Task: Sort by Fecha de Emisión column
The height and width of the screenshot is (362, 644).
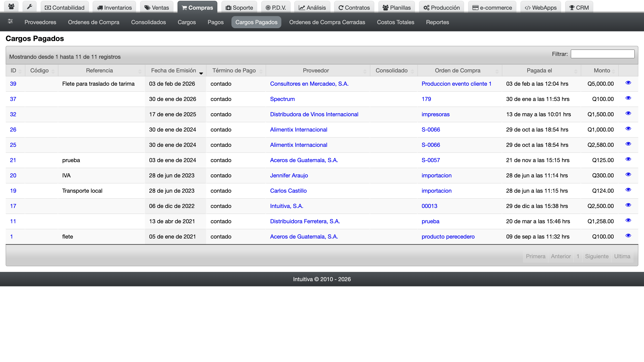Action: pyautogui.click(x=175, y=70)
